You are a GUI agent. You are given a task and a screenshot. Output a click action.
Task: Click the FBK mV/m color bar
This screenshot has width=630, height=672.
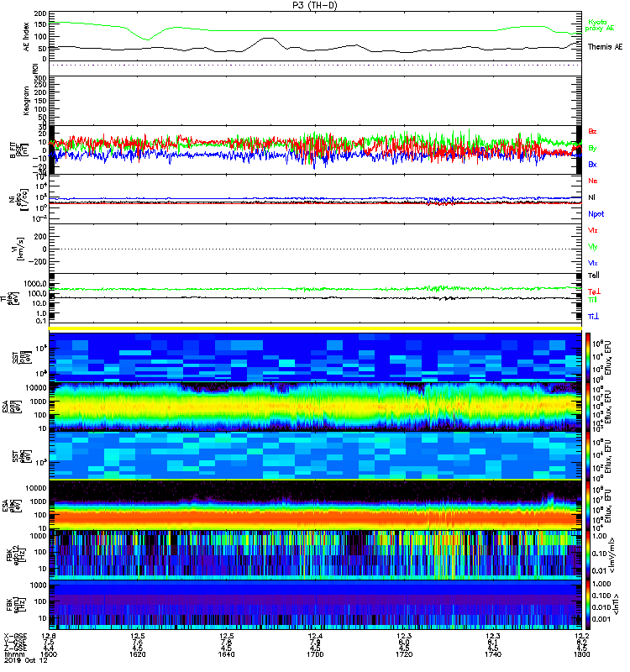tap(587, 555)
